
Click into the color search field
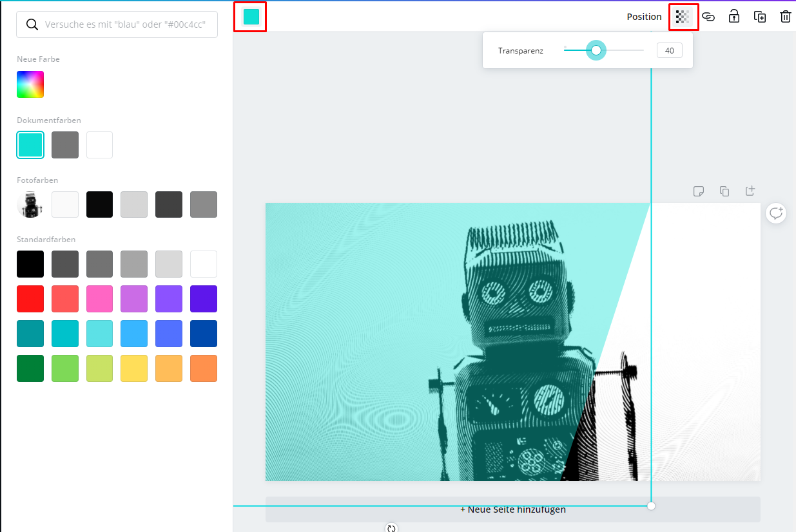(x=117, y=24)
